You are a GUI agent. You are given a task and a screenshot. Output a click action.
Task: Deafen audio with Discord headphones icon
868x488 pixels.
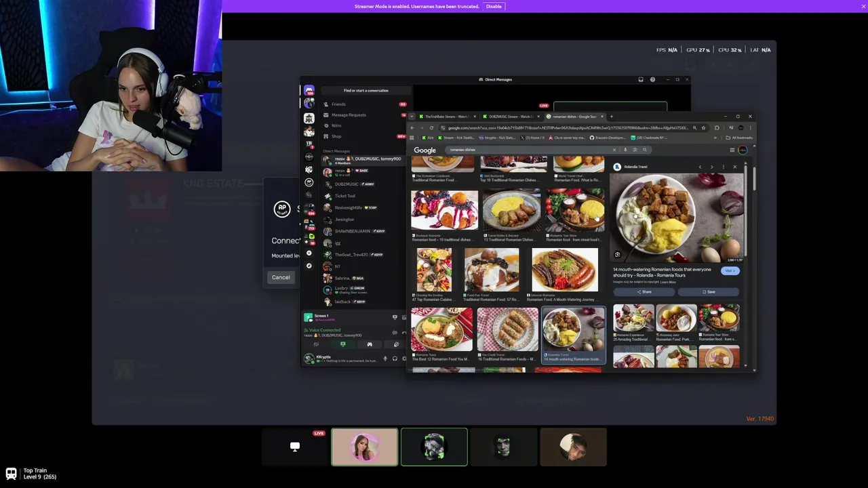395,359
